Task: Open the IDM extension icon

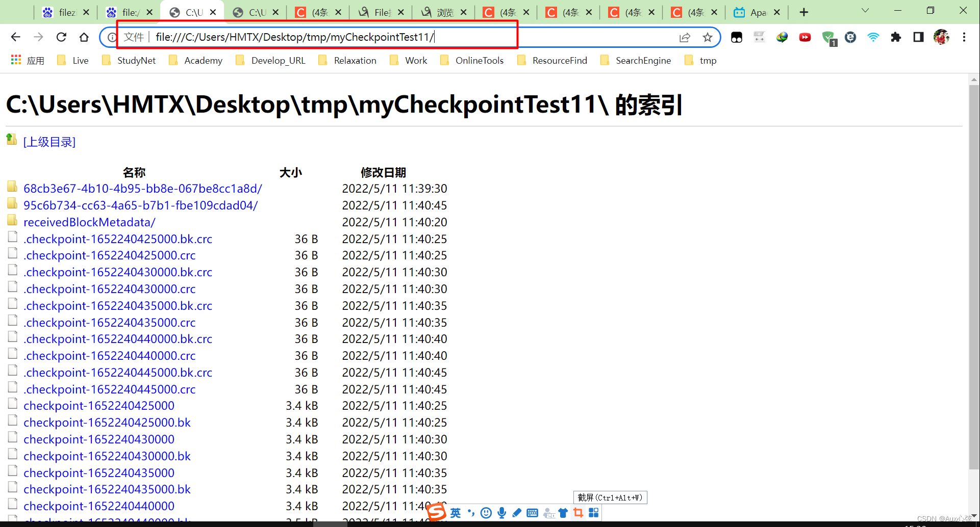Action: [x=782, y=37]
